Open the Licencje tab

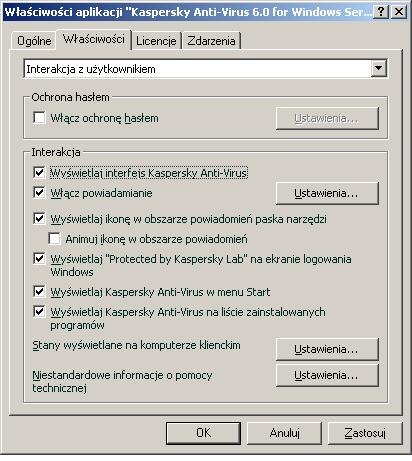coord(156,41)
